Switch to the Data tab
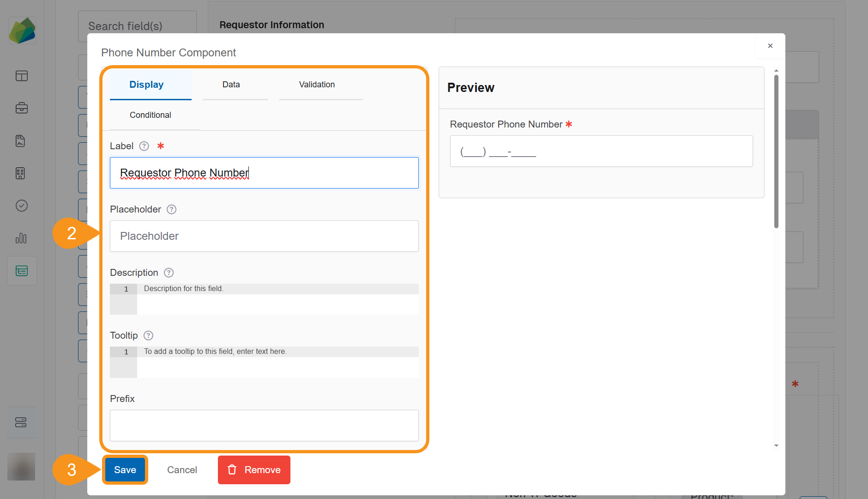The height and width of the screenshot is (499, 868). 231,85
